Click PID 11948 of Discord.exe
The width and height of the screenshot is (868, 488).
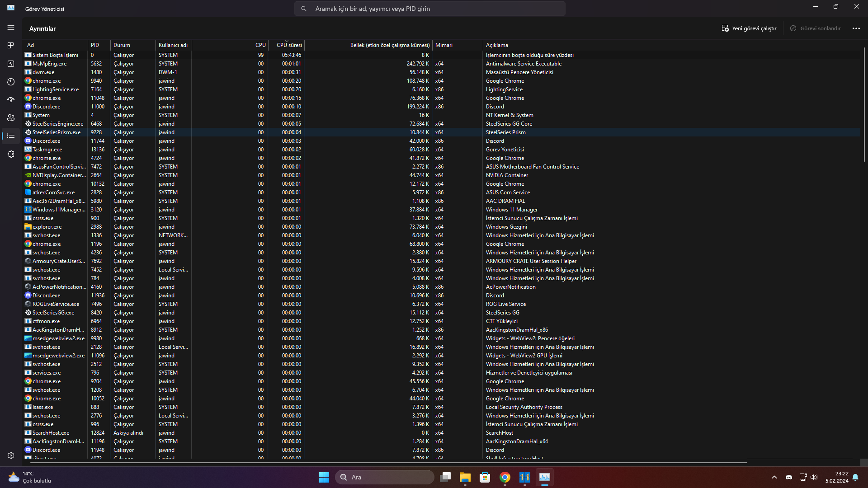(x=98, y=450)
